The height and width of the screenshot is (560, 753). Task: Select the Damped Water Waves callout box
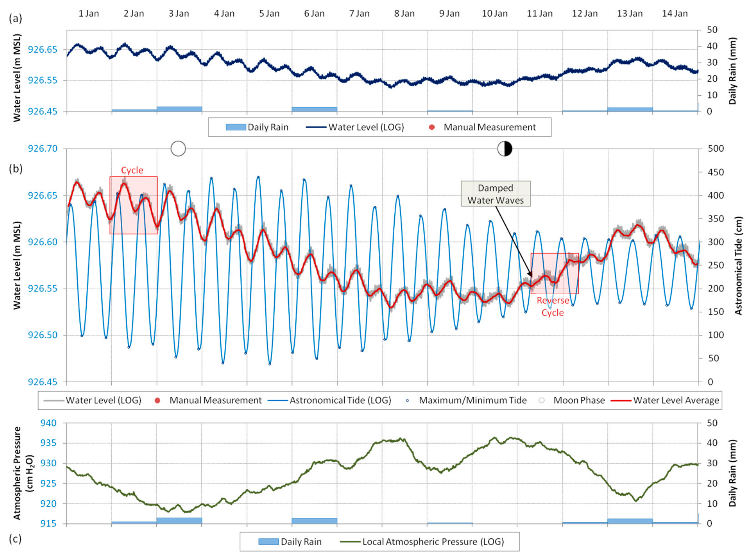point(495,194)
